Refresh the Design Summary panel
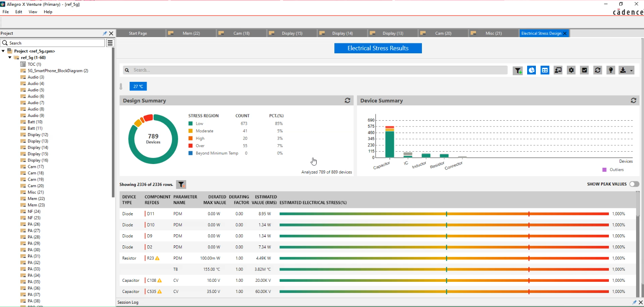 [348, 100]
